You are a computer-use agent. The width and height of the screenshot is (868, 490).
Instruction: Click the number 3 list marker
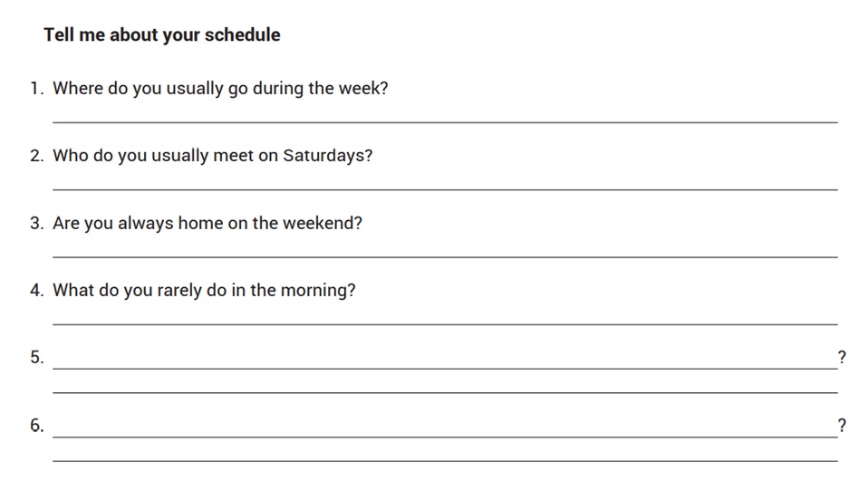point(36,223)
